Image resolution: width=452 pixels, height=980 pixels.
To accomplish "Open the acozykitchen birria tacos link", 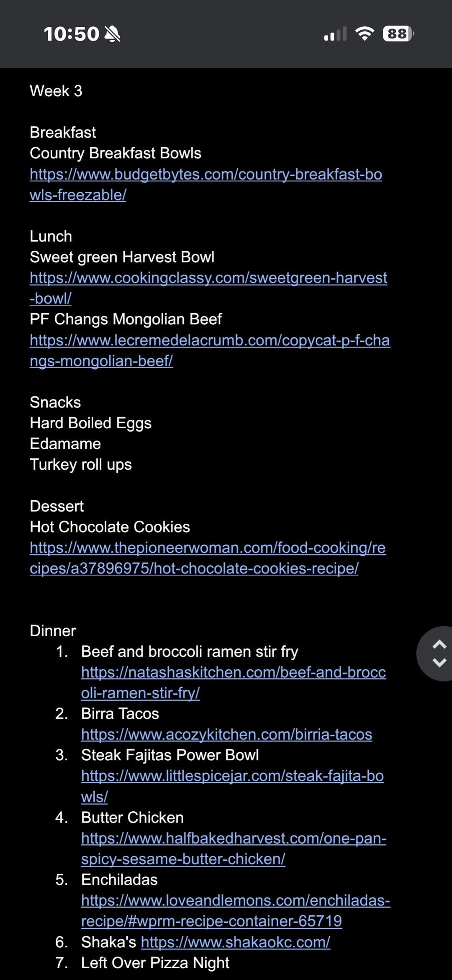I will pos(226,735).
